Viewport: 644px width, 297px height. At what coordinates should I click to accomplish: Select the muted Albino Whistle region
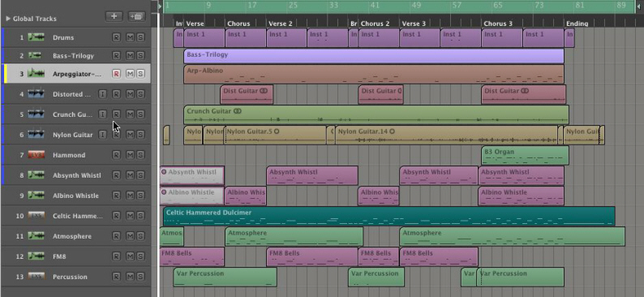[x=191, y=196]
